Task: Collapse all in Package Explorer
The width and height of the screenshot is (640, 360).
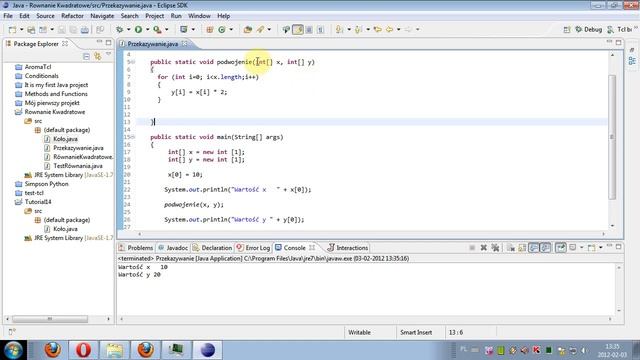Action: coord(86,56)
